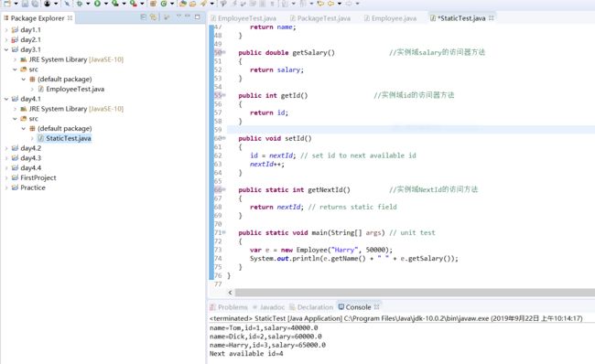
Task: Toggle code fold at line 60 setId
Action: click(x=224, y=138)
